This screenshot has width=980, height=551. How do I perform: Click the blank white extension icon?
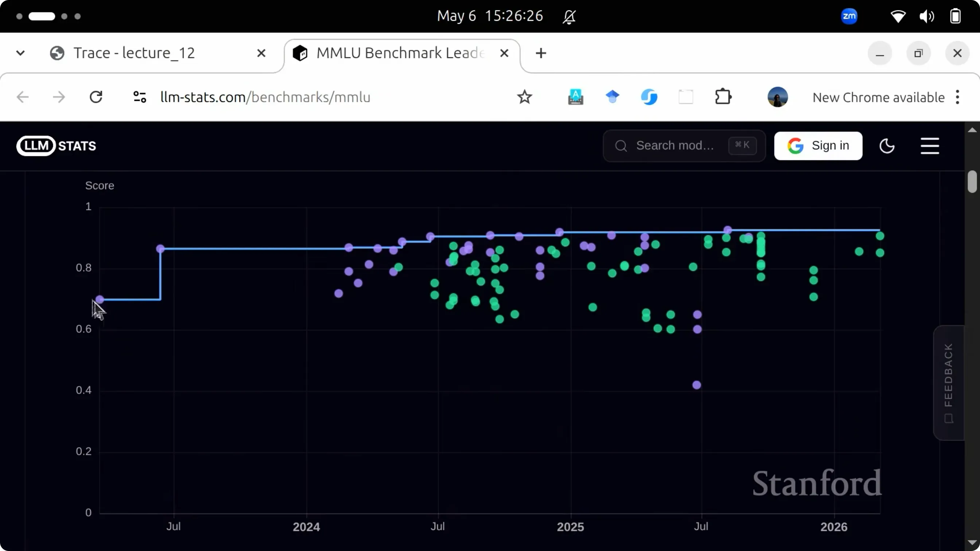[685, 97]
